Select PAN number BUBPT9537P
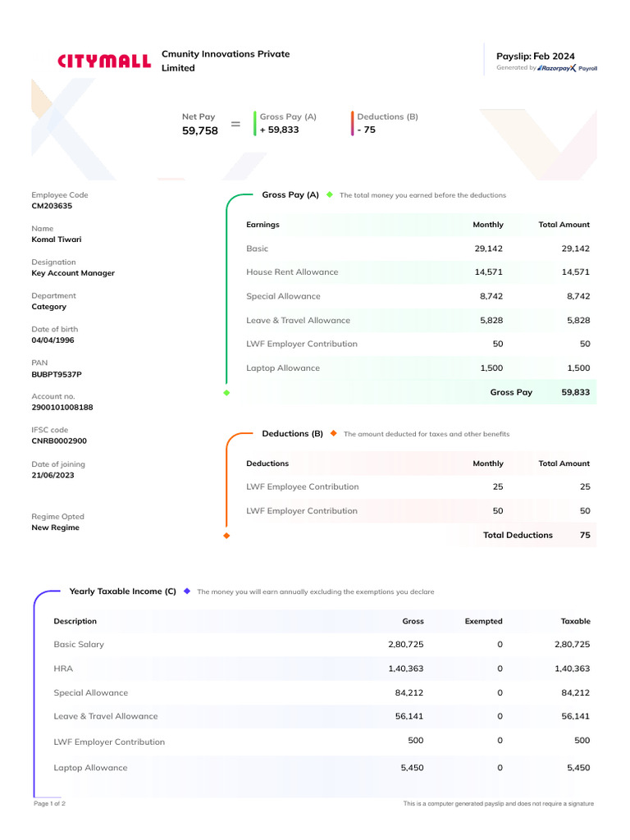Viewport: 630px width, 840px height. tap(57, 374)
